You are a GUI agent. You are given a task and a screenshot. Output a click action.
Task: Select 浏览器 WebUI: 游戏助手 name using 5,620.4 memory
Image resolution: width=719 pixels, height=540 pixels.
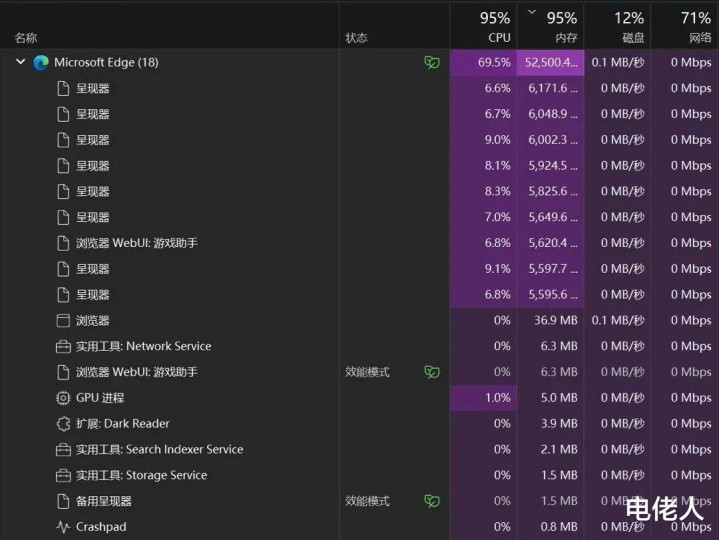(x=137, y=243)
